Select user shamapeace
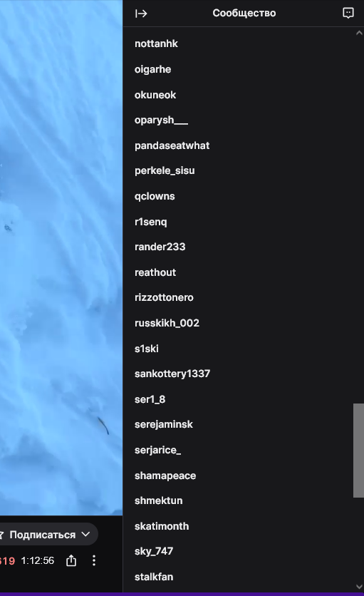The image size is (364, 596). [x=165, y=476]
